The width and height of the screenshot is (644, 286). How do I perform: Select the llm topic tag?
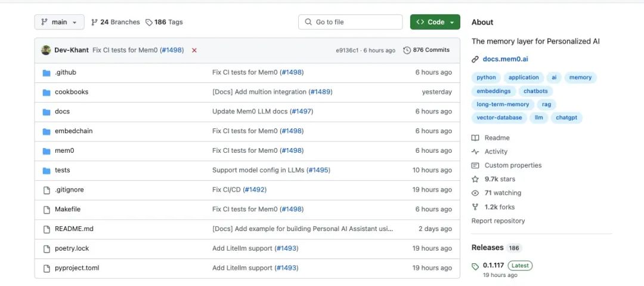[x=539, y=118]
